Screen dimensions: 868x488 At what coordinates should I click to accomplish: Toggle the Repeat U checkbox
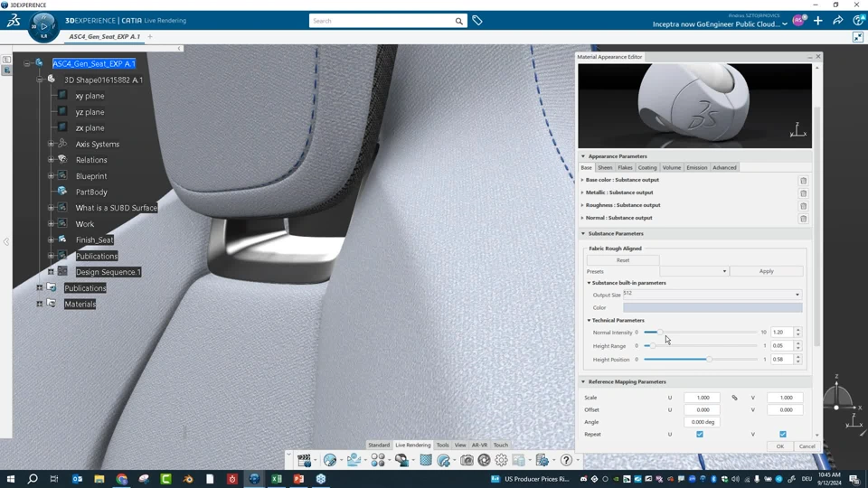(699, 435)
